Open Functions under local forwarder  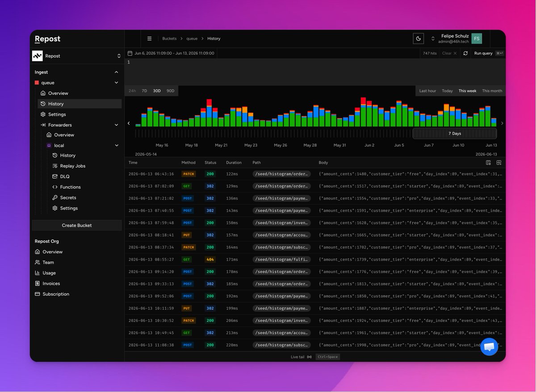70,187
